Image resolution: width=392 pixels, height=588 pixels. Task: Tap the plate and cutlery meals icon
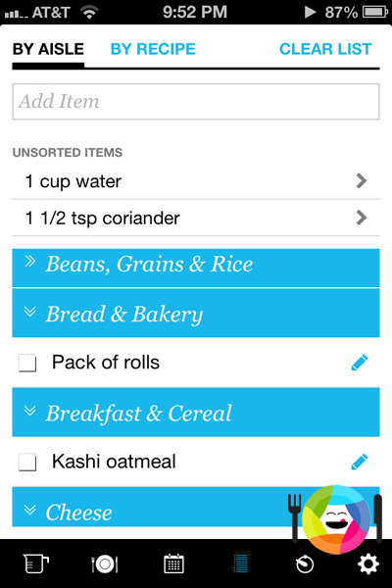[105, 563]
